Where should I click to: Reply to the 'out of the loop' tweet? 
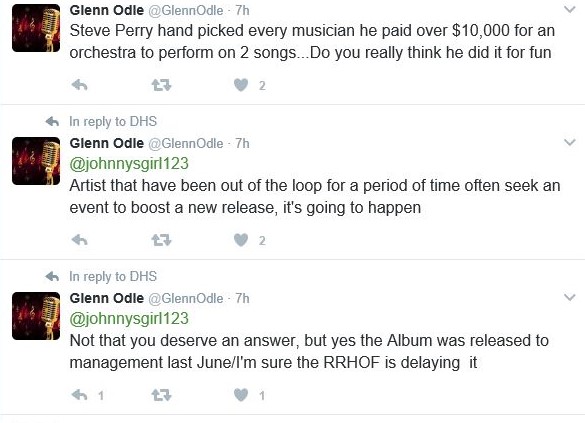point(79,240)
